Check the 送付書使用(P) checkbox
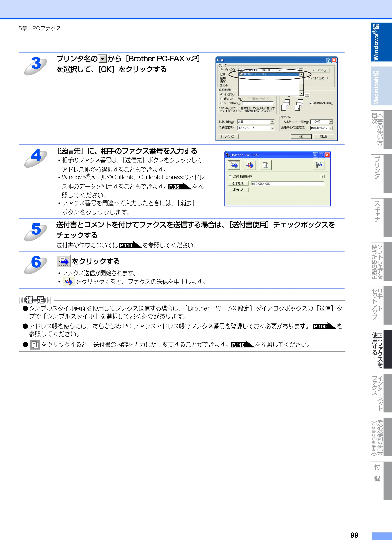 pos(230,176)
